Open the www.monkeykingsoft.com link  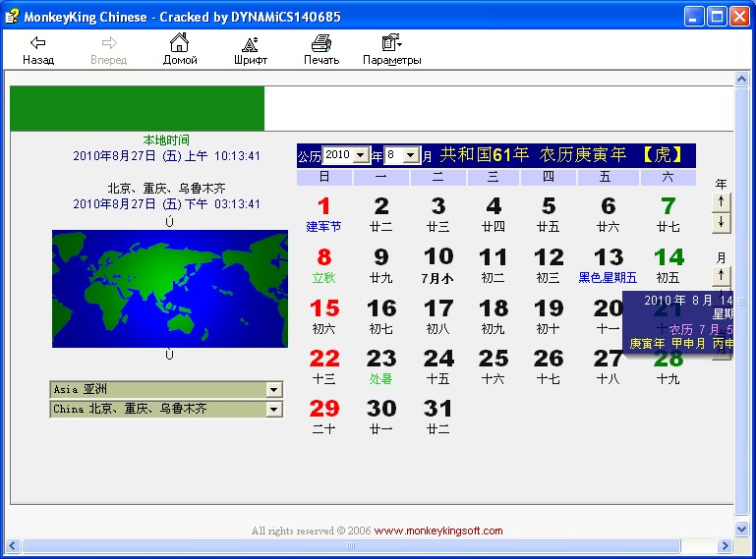438,531
